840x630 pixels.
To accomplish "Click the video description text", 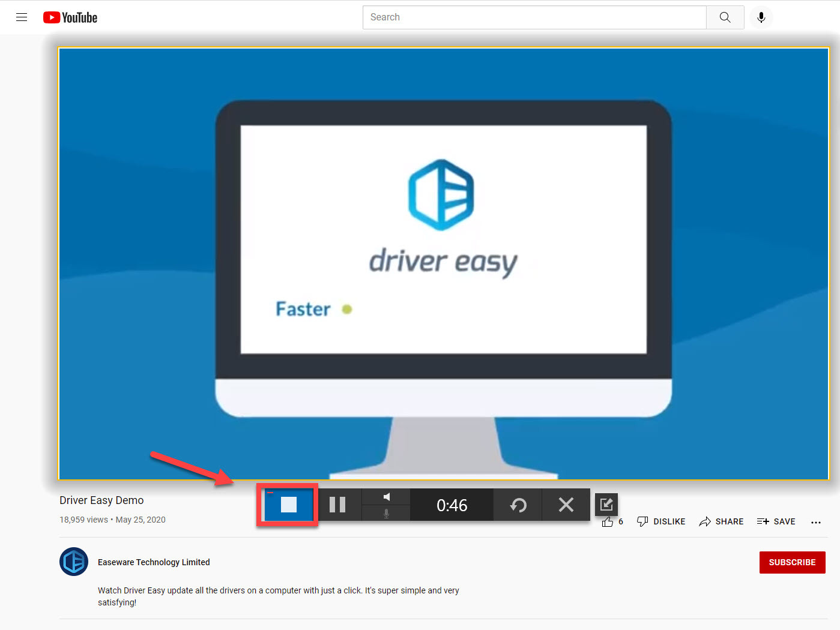I will (279, 596).
